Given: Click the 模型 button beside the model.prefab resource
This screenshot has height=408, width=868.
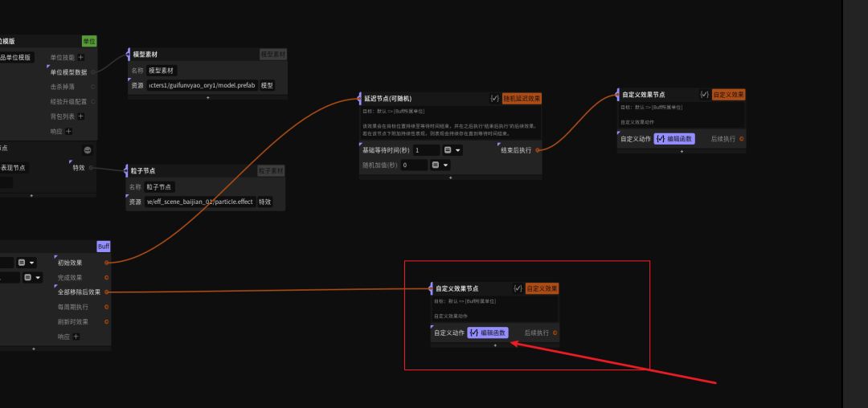Looking at the screenshot, I should pyautogui.click(x=267, y=86).
